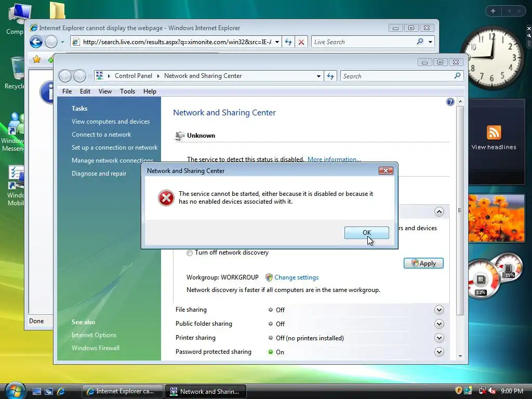Click the Favorites star in Internet Explorer
This screenshot has height=399, width=532.
tap(37, 60)
